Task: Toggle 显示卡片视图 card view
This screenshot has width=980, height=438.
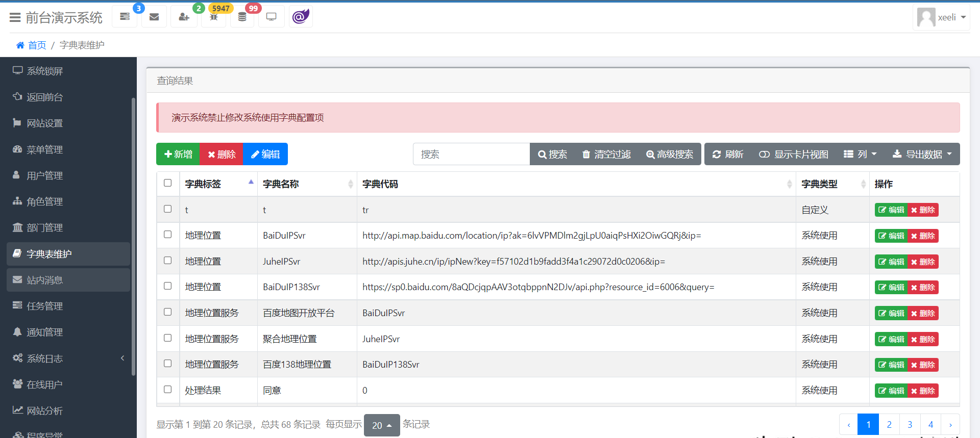Action: point(794,154)
